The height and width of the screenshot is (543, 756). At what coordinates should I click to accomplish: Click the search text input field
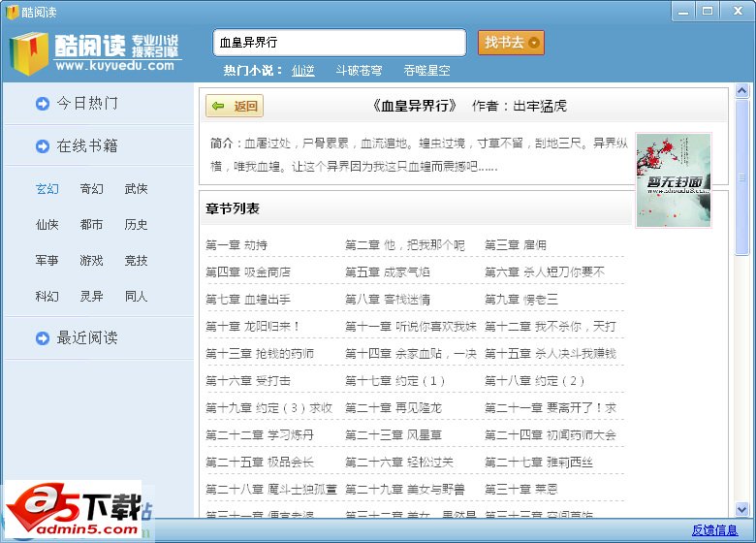[x=338, y=43]
